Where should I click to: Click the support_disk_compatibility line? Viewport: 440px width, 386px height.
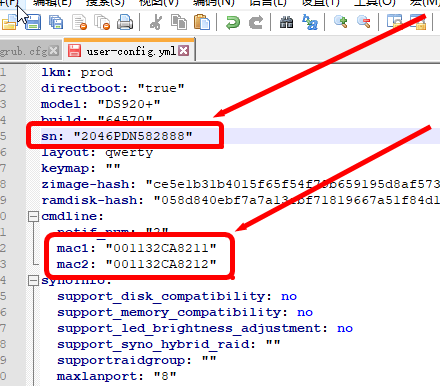(177, 296)
